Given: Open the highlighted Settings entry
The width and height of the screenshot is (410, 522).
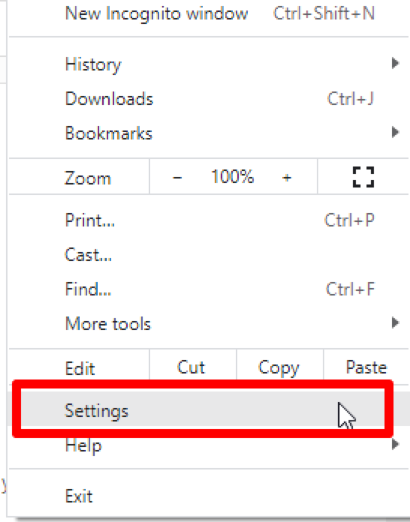Looking at the screenshot, I should 203,410.
